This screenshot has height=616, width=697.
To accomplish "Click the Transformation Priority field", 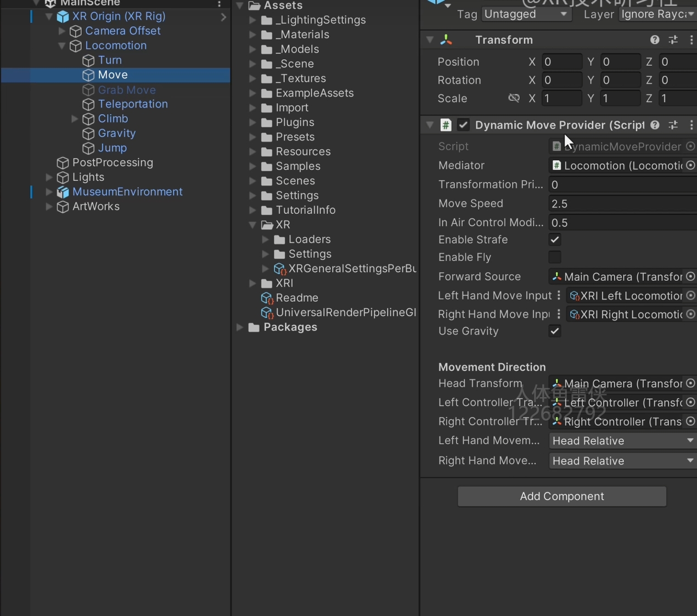I will point(623,185).
